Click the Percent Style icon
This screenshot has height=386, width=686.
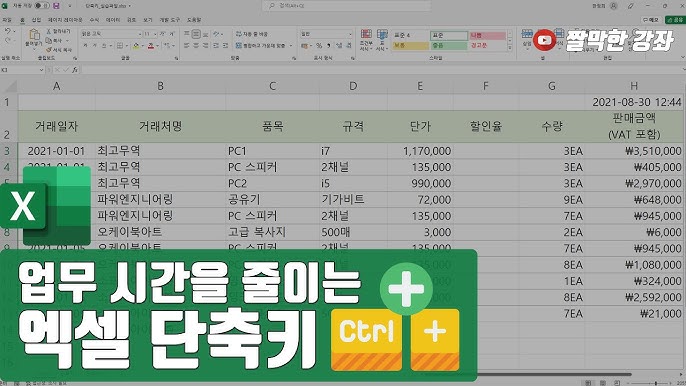pos(319,46)
